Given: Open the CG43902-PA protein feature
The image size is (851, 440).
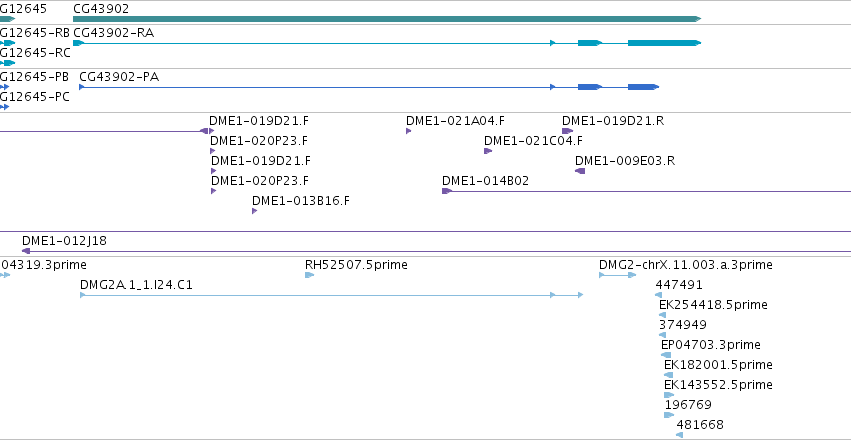Looking at the screenshot, I should point(369,87).
